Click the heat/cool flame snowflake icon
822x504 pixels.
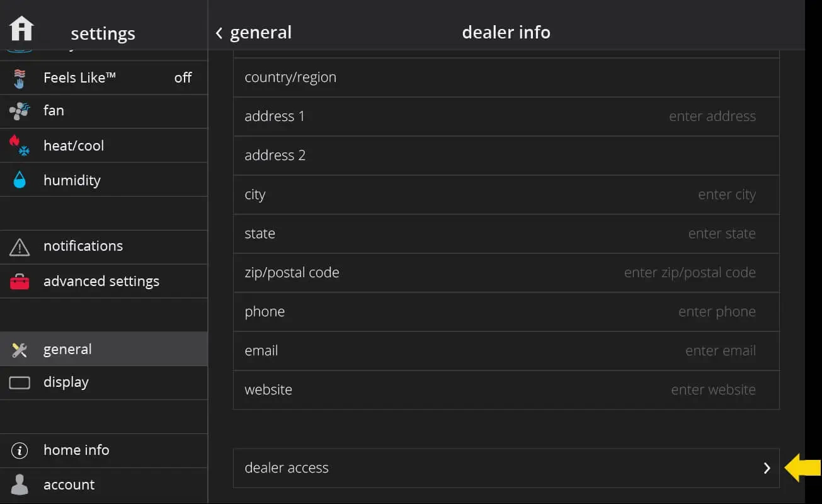20,146
